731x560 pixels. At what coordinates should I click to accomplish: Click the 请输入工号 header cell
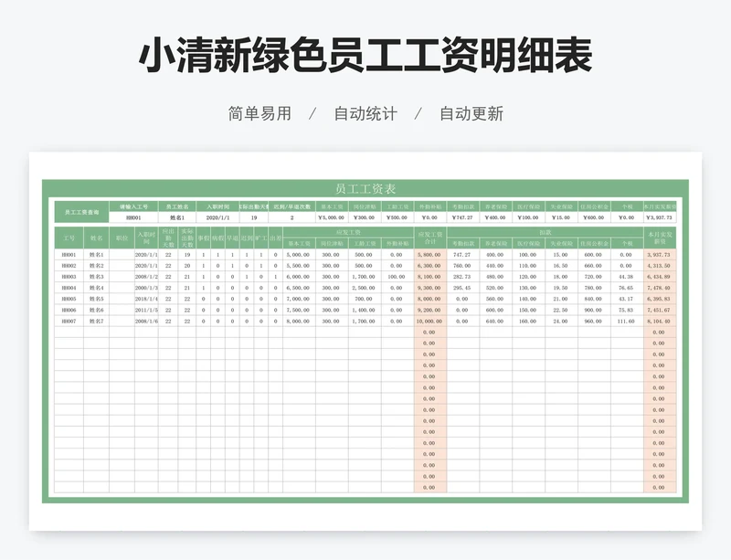click(133, 206)
